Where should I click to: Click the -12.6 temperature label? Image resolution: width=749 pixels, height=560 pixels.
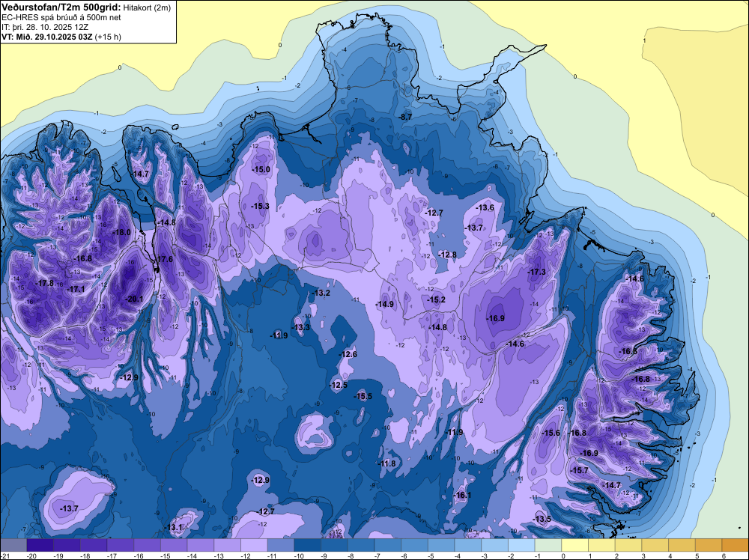[348, 354]
